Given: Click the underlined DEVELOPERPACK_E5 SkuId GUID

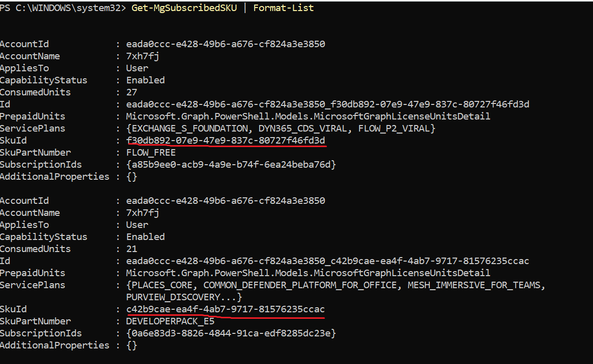Looking at the screenshot, I should (x=225, y=309).
